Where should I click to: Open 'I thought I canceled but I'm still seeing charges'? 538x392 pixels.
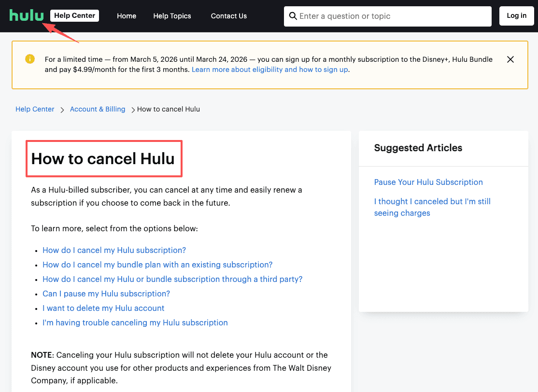432,207
